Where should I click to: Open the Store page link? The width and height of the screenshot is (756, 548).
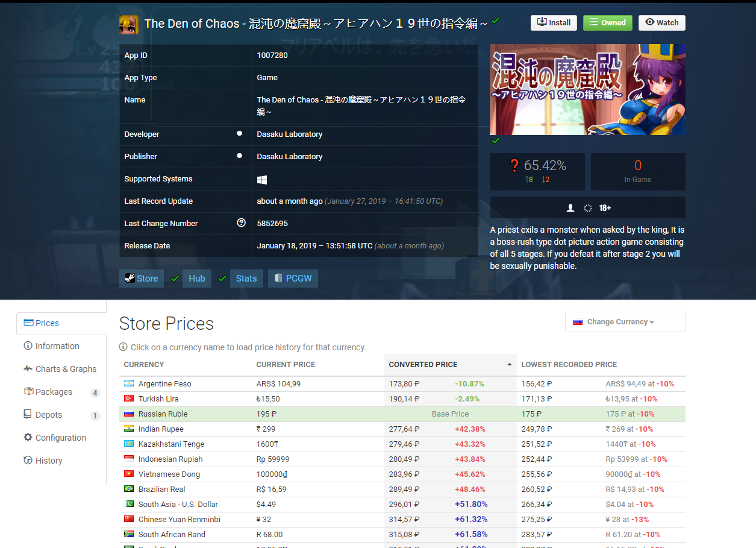pyautogui.click(x=141, y=279)
